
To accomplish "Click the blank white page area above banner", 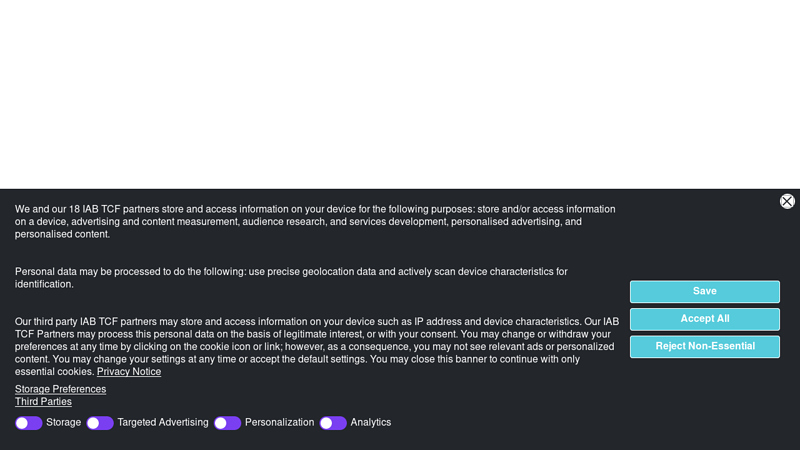I will (x=400, y=94).
